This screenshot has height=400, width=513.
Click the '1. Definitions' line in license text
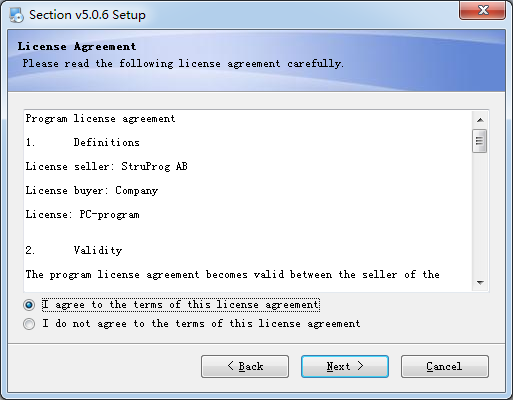(83, 143)
